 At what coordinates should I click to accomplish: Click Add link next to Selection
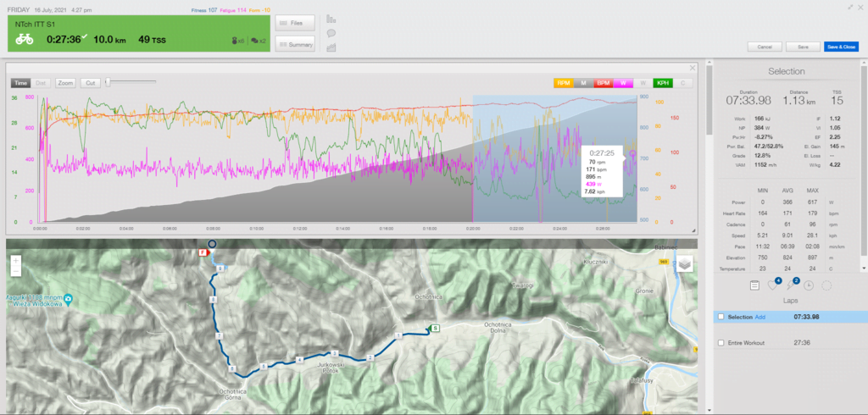click(x=759, y=316)
